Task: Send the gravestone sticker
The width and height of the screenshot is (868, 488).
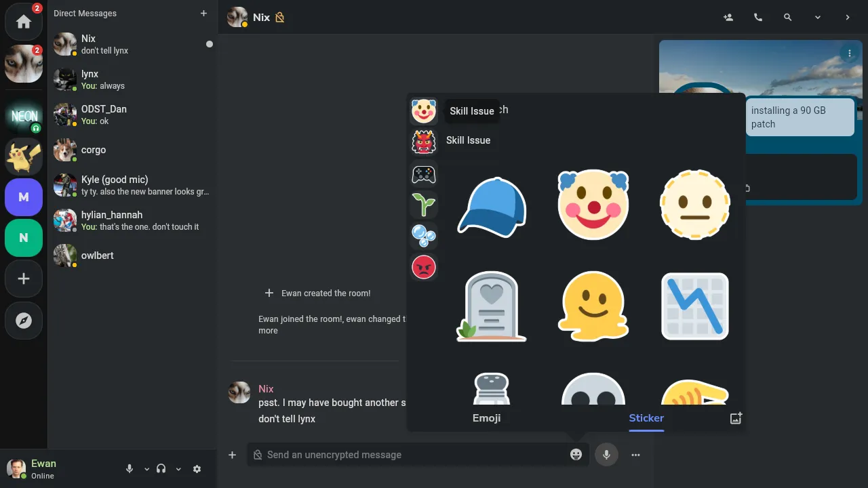Action: [492, 306]
